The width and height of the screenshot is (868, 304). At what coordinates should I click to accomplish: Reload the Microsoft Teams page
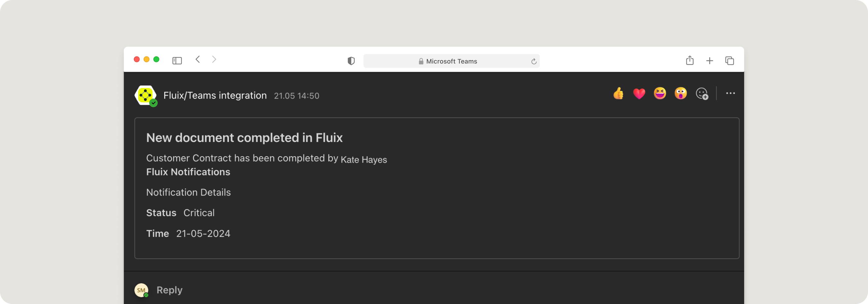[x=533, y=61]
